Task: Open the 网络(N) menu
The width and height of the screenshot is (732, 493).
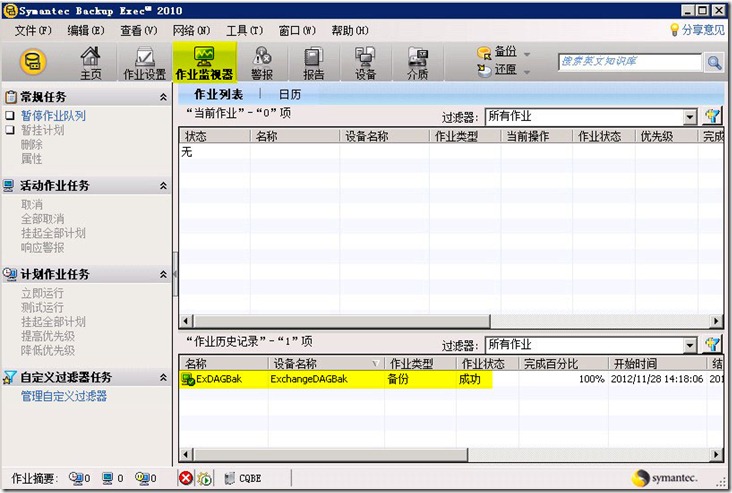Action: click(191, 31)
